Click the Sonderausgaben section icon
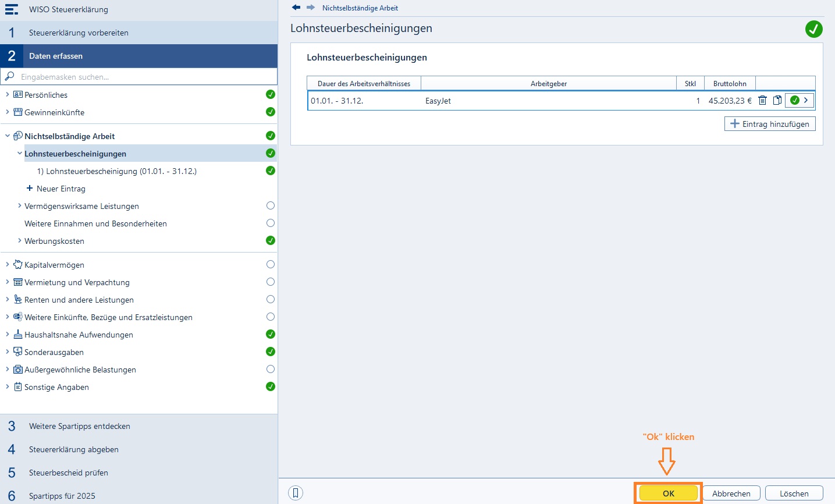 click(x=18, y=352)
